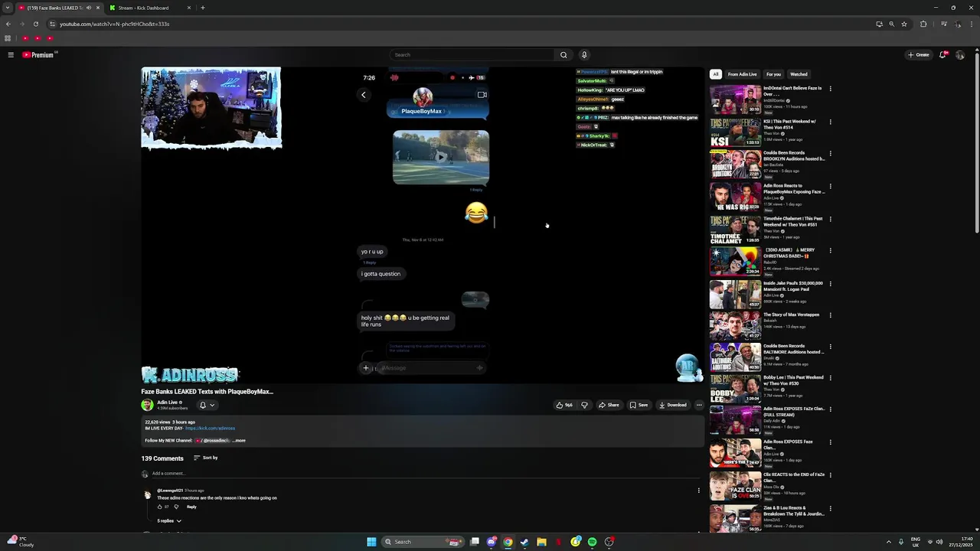This screenshot has height=551, width=980.
Task: Select the From Adin Live chip
Action: coord(742,74)
